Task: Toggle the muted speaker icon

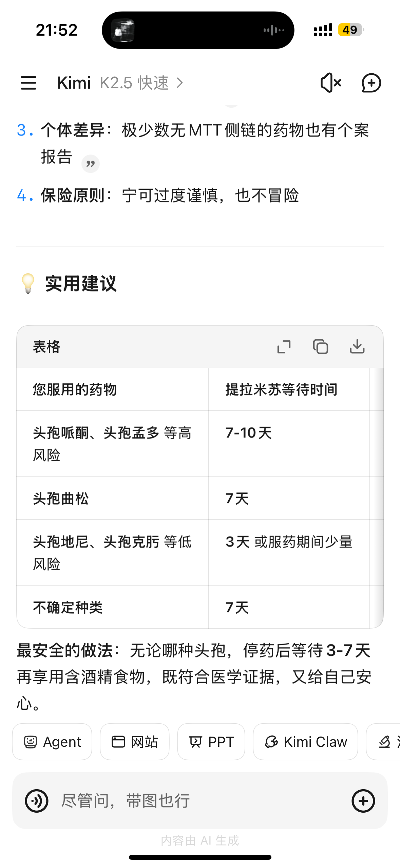Action: (330, 83)
